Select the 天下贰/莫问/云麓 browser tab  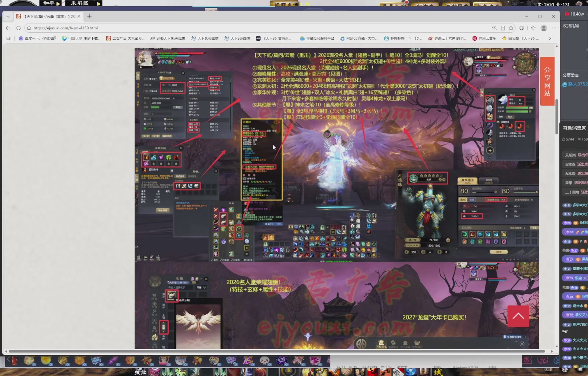(48, 17)
